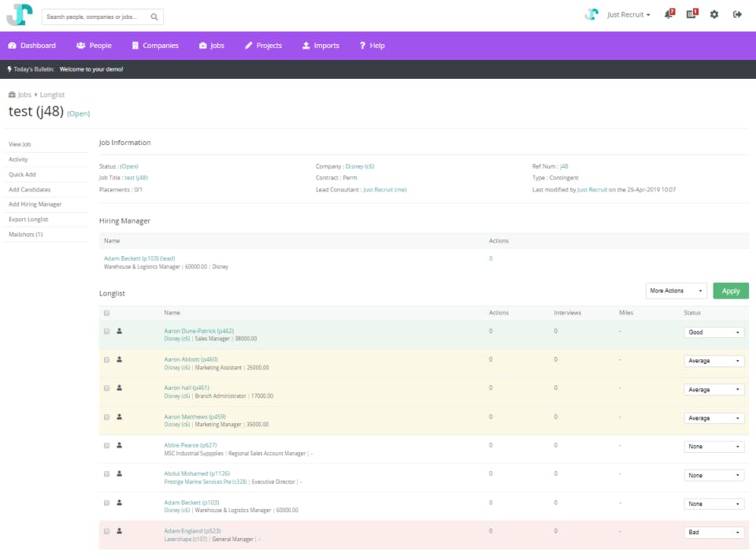The image size is (756, 557).
Task: Click the green Apply button
Action: (x=731, y=291)
